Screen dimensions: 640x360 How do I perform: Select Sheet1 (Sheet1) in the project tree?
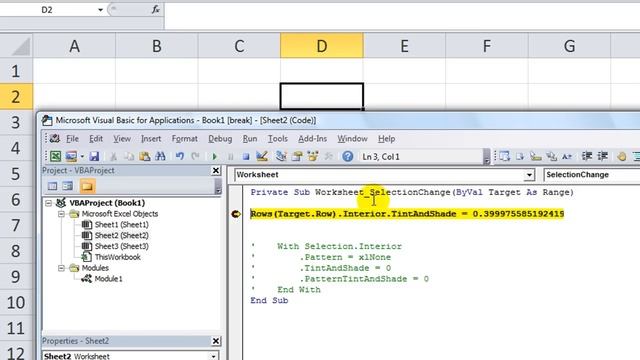tap(121, 224)
